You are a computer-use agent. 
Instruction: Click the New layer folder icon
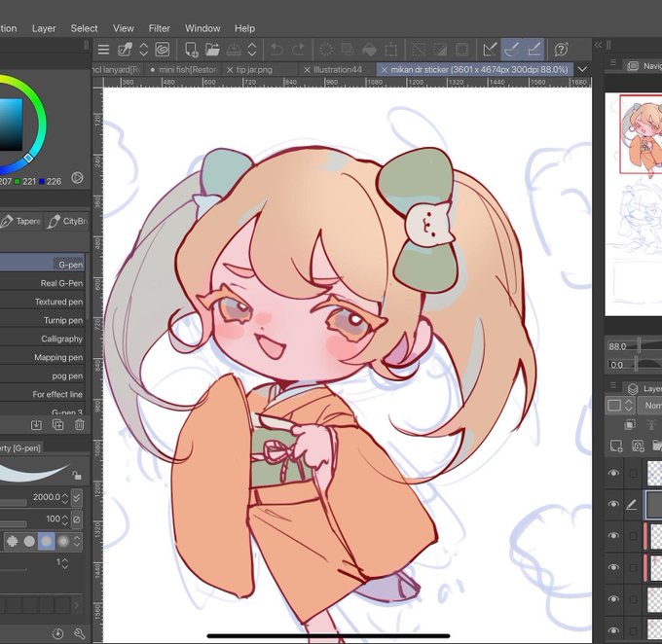click(x=657, y=446)
